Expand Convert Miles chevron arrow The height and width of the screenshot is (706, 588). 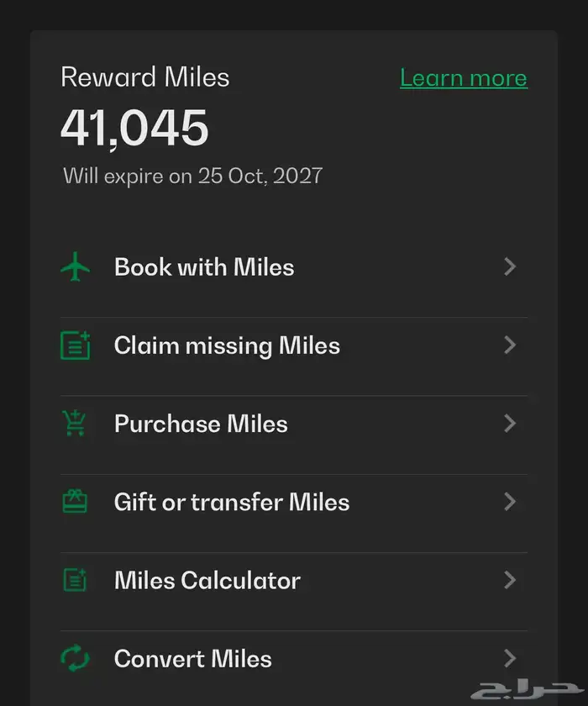click(x=509, y=658)
